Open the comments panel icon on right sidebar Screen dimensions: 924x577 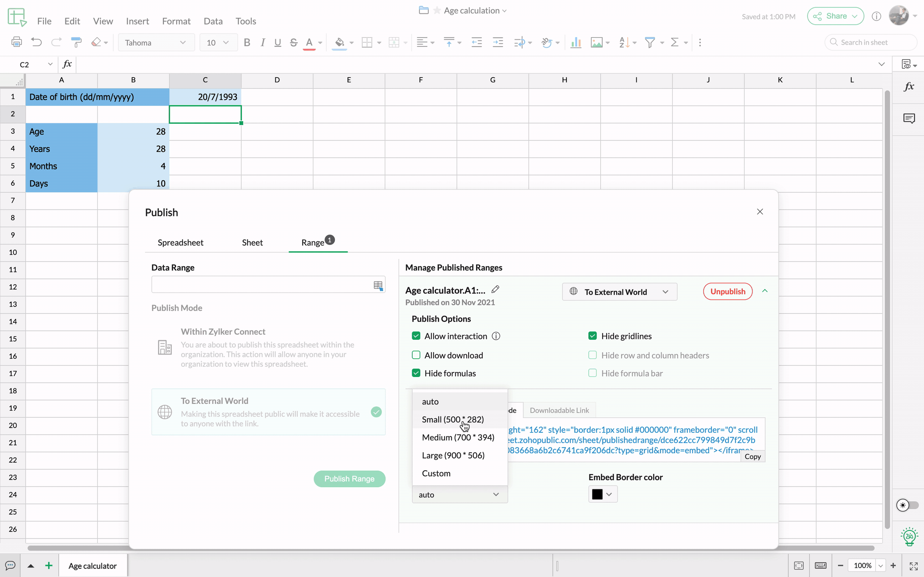pos(909,118)
